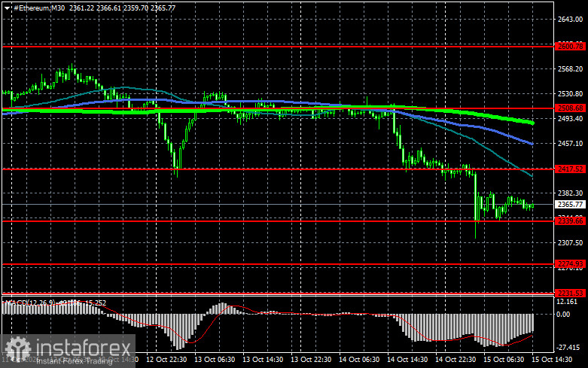Select the 13 Oct 22:30 time label
Image resolution: width=588 pixels, height=368 pixels.
tap(311, 360)
